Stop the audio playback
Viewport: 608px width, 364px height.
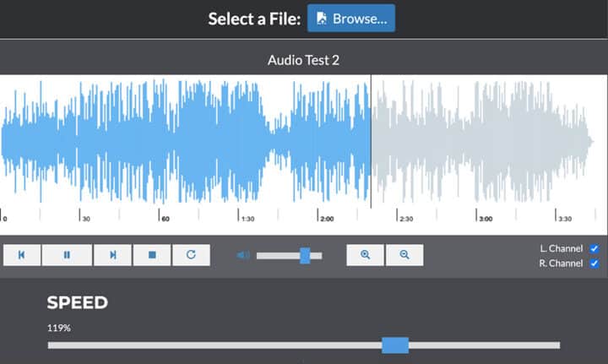coord(152,255)
